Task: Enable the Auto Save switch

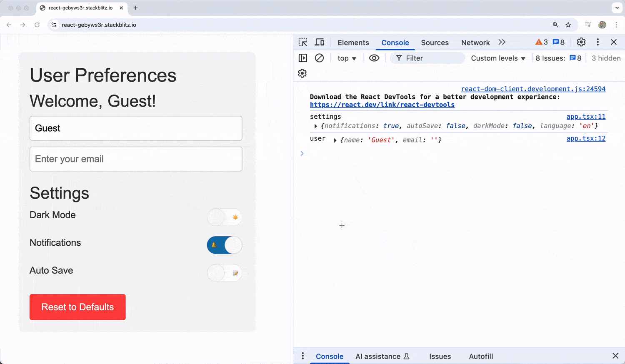Action: [x=224, y=273]
